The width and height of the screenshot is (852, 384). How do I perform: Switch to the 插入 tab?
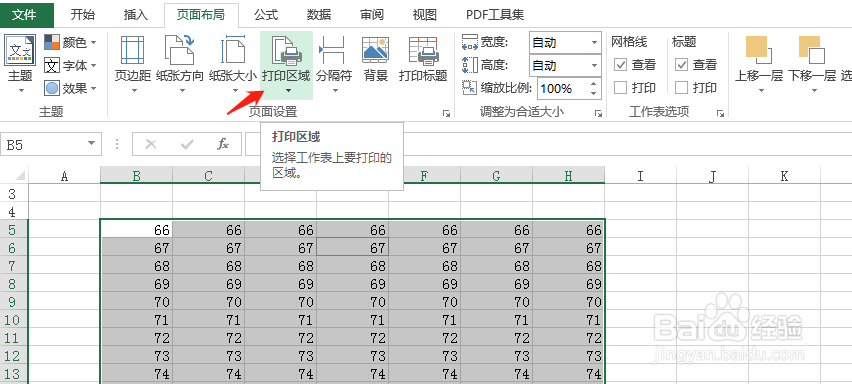click(136, 15)
